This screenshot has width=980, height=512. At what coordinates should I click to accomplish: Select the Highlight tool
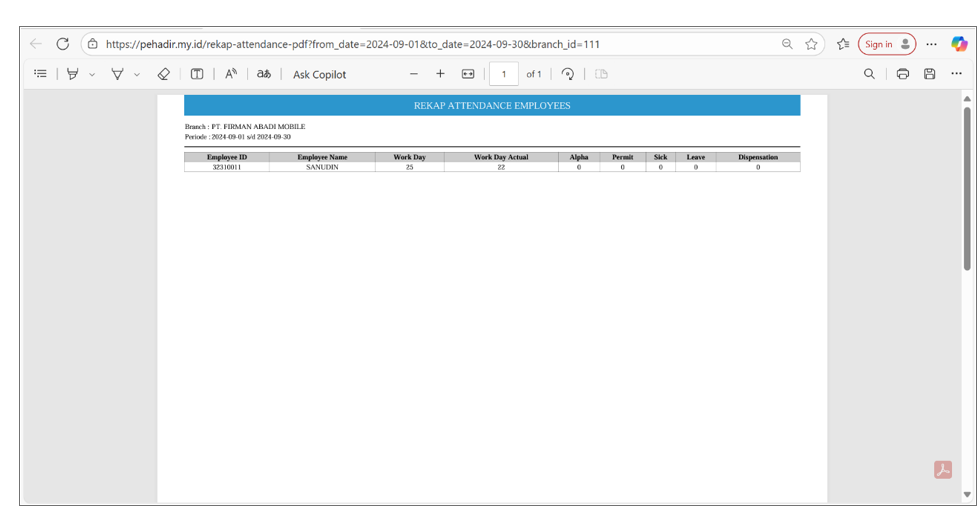72,74
